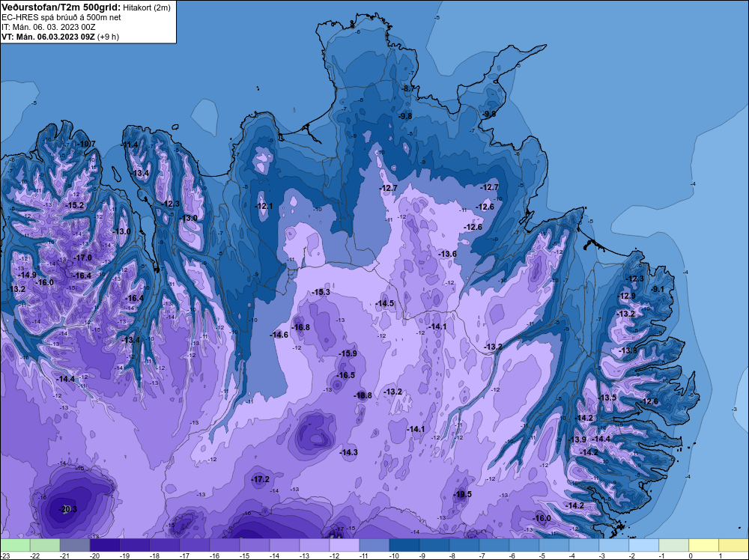Click the -16.8 temperature label
This screenshot has height=560, width=749.
click(x=300, y=327)
